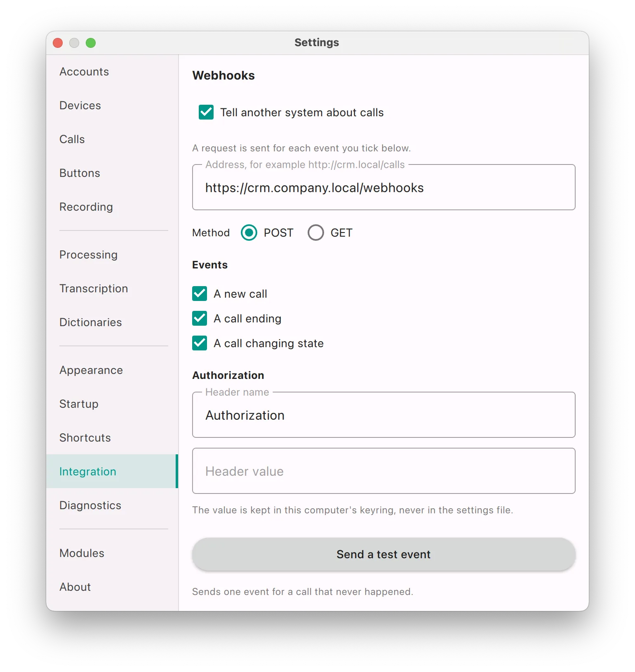Open the Shortcuts settings
This screenshot has width=635, height=672.
click(x=112, y=438)
